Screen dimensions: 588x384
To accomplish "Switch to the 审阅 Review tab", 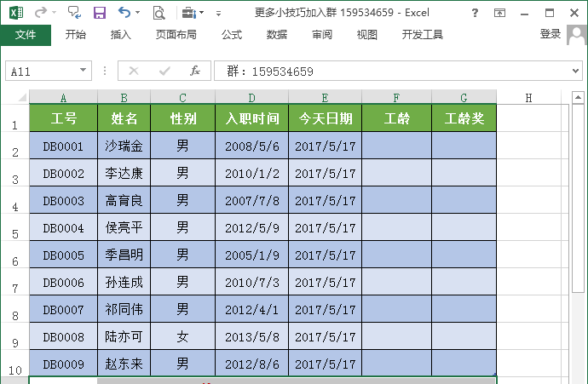I will click(322, 35).
